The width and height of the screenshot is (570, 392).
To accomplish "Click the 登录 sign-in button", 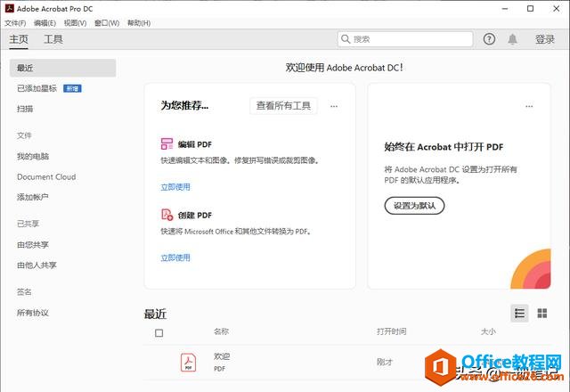I will pyautogui.click(x=545, y=39).
